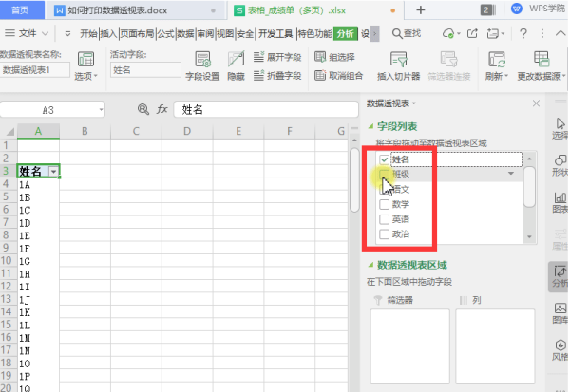This screenshot has width=570, height=392.
Task: Open the 字段设置 field settings icon
Action: point(202,59)
